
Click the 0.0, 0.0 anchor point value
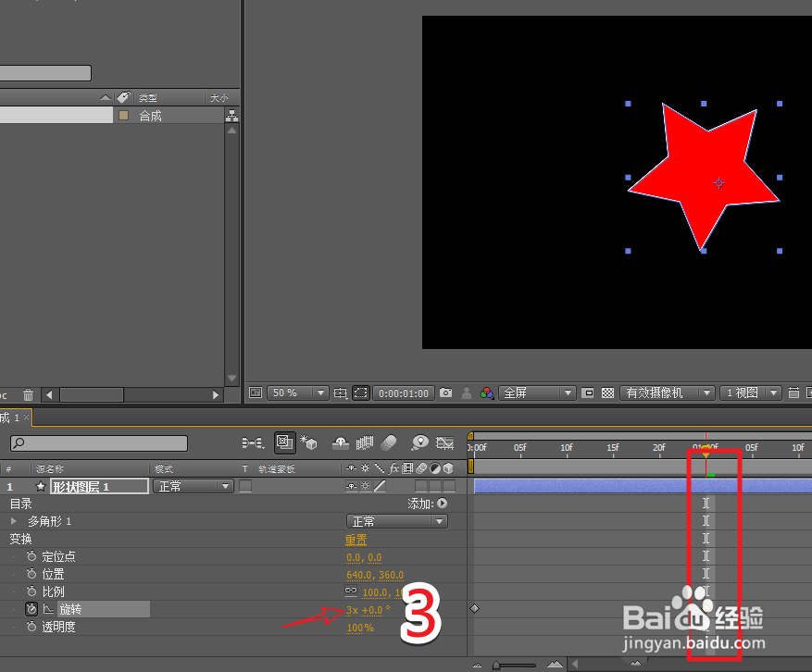[364, 557]
